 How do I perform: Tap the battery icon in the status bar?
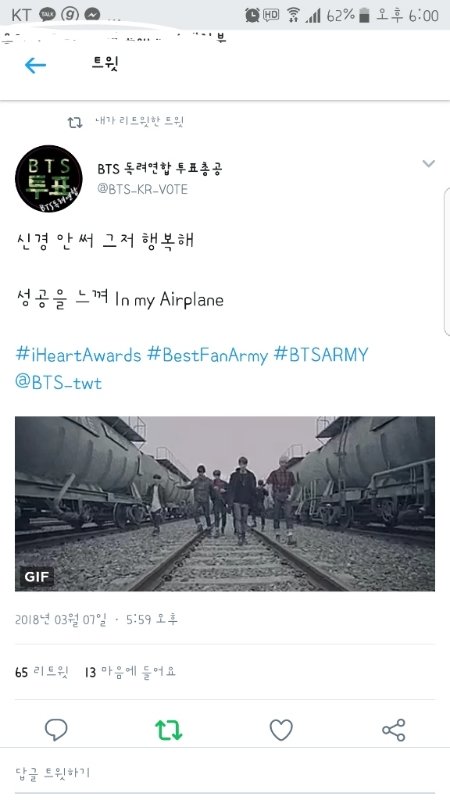click(364, 16)
